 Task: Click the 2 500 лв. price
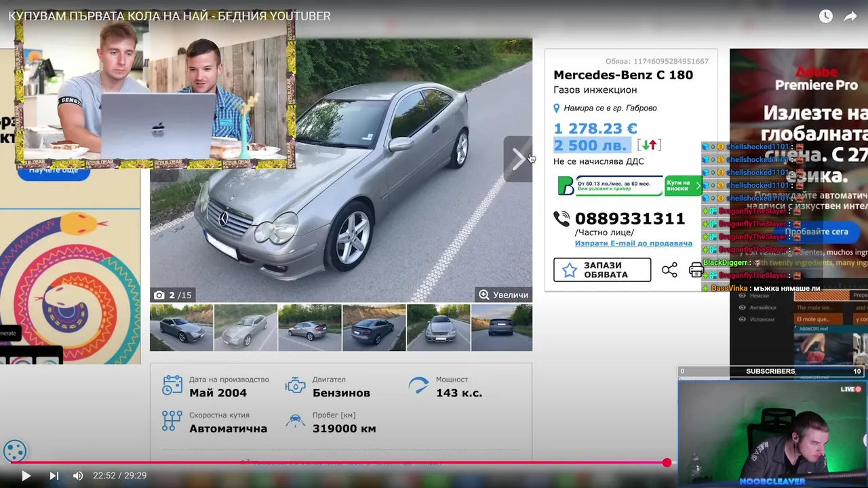pyautogui.click(x=590, y=145)
